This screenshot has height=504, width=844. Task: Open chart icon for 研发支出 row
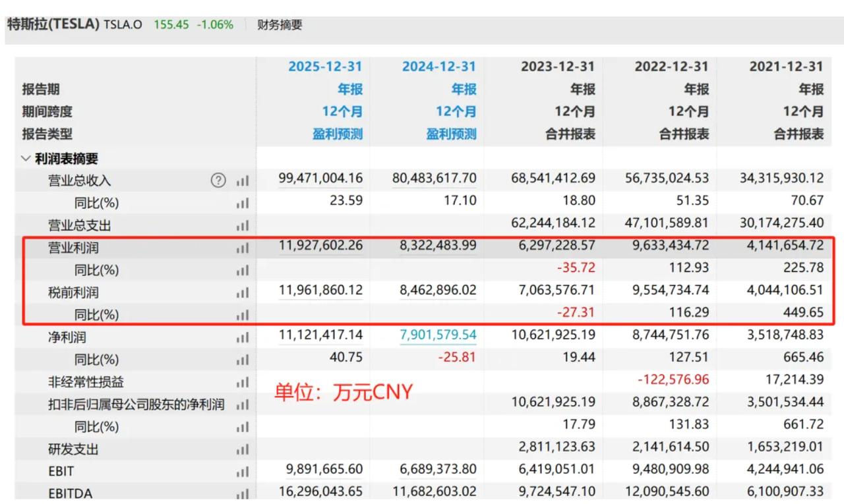(x=243, y=449)
